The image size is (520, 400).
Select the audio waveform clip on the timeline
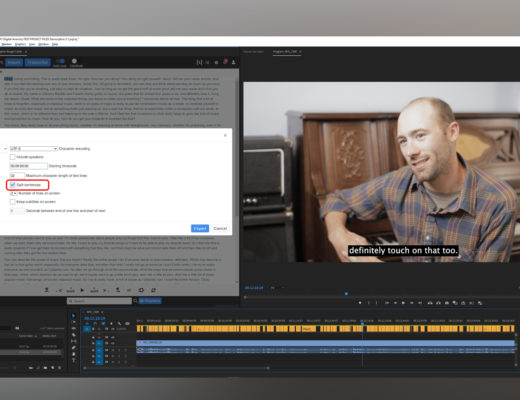click(x=325, y=350)
